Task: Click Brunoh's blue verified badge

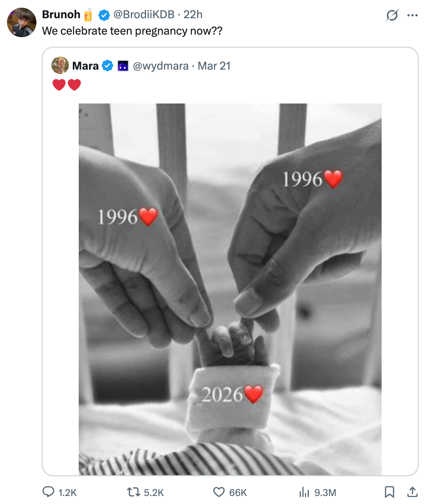Action: pos(104,15)
